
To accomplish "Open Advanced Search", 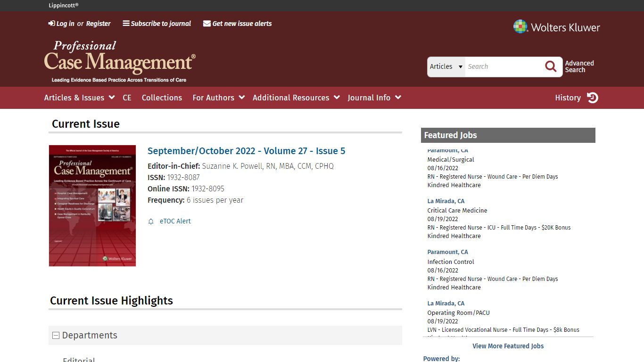I will point(579,66).
